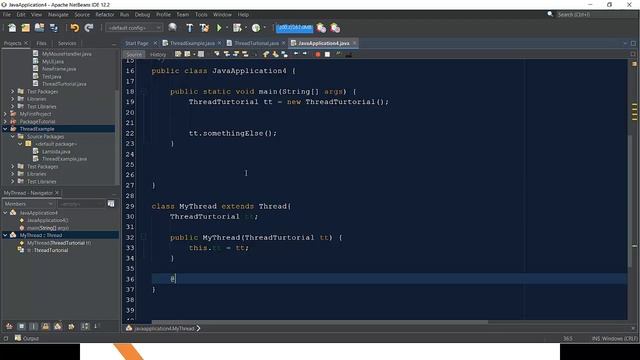
Task: Collapse the default package node
Action: 20,144
